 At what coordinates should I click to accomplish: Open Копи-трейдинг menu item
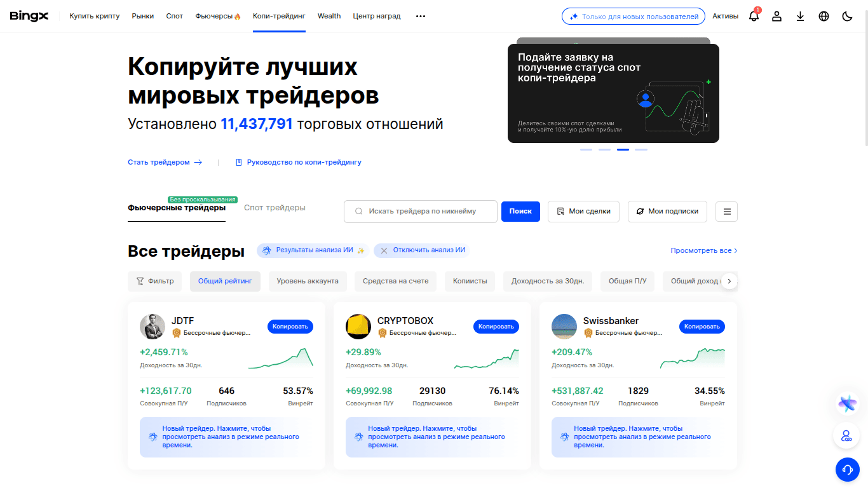coord(279,17)
